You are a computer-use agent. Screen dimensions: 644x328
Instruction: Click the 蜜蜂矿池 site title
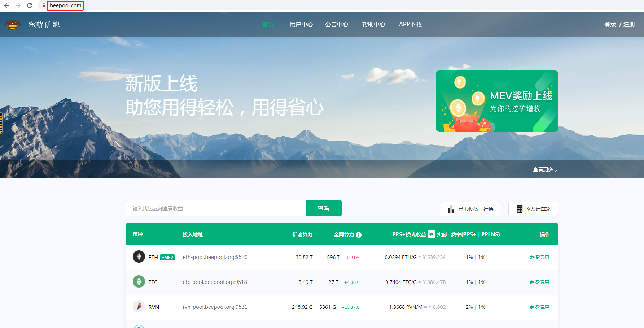pos(44,25)
